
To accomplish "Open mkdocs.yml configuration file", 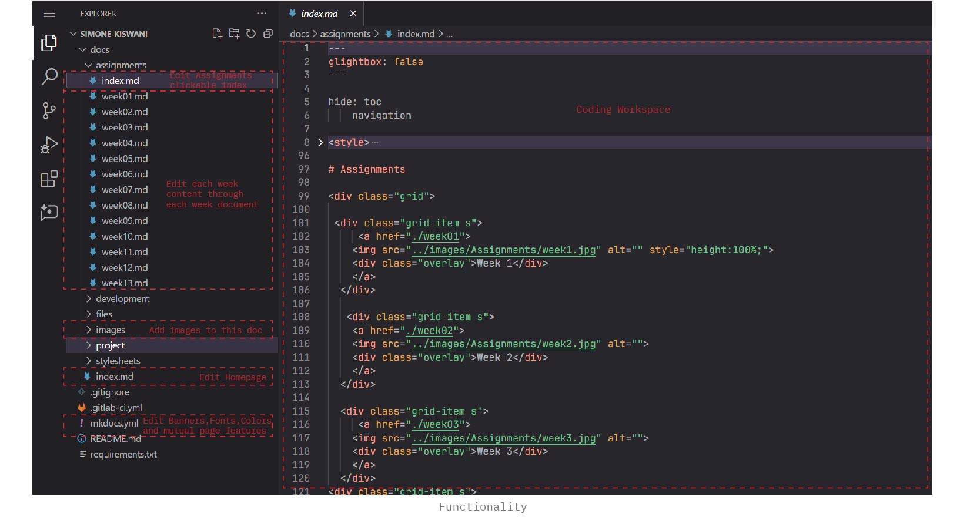I will (114, 424).
